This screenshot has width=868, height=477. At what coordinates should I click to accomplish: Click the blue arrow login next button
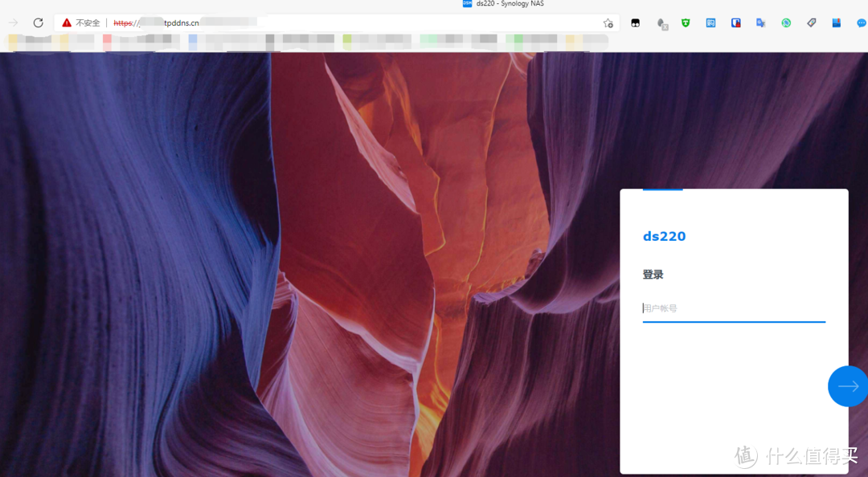pyautogui.click(x=848, y=386)
